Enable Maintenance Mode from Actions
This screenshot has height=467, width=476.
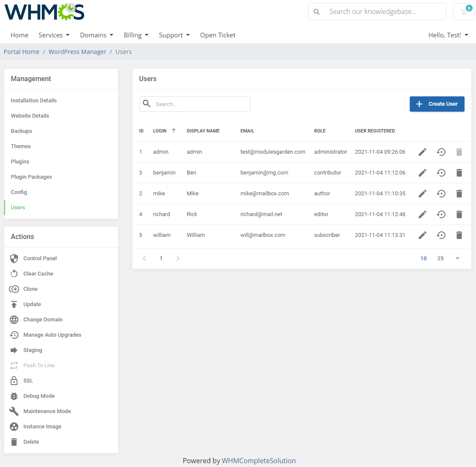47,411
